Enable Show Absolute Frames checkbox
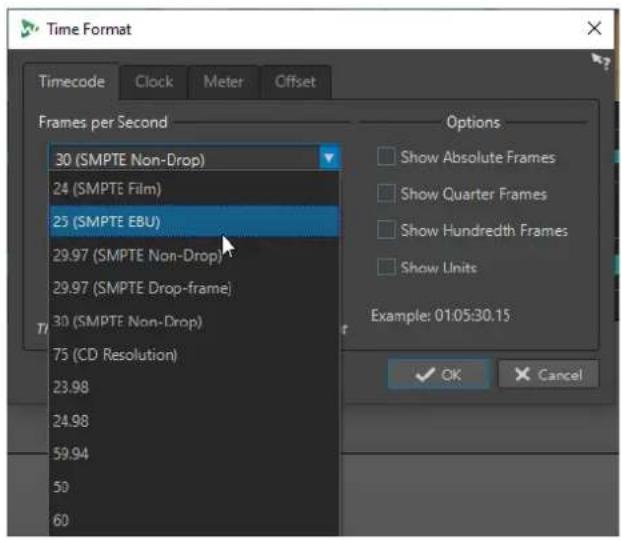This screenshot has width=621, height=540. point(386,157)
